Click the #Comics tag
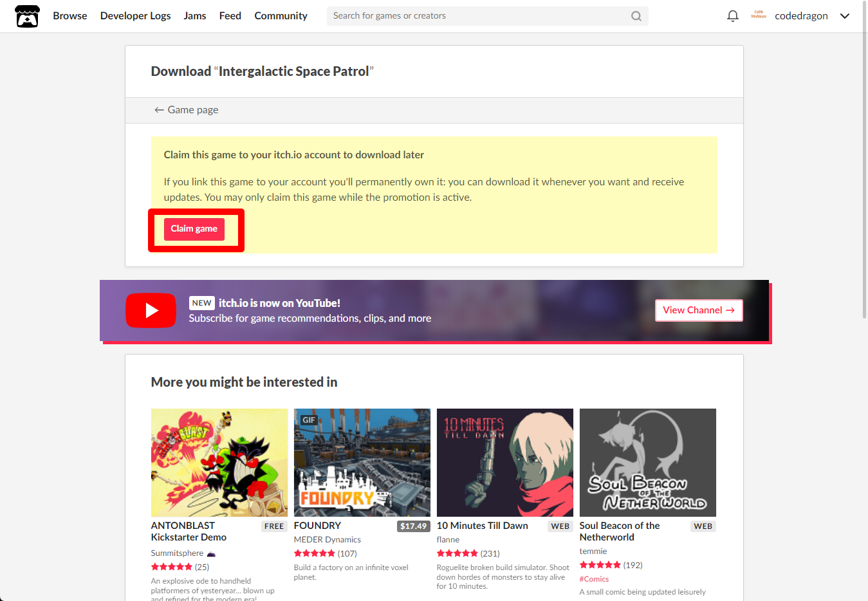 pos(594,579)
